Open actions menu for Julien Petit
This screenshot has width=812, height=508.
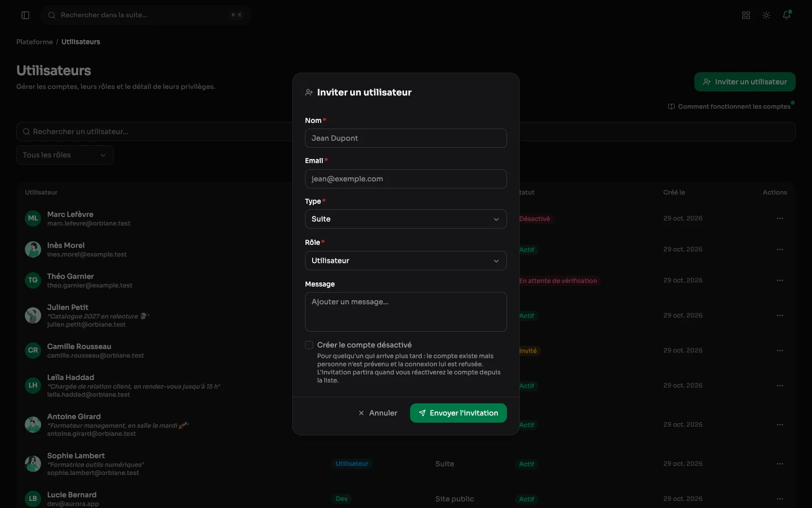(780, 315)
